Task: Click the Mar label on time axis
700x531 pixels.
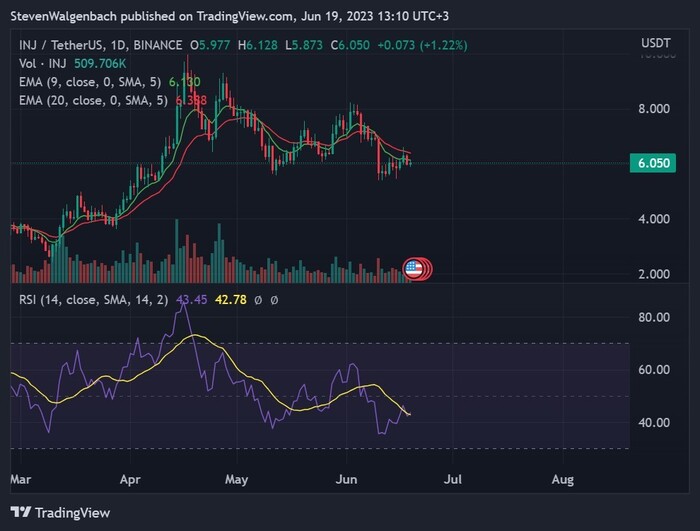Action: click(21, 480)
